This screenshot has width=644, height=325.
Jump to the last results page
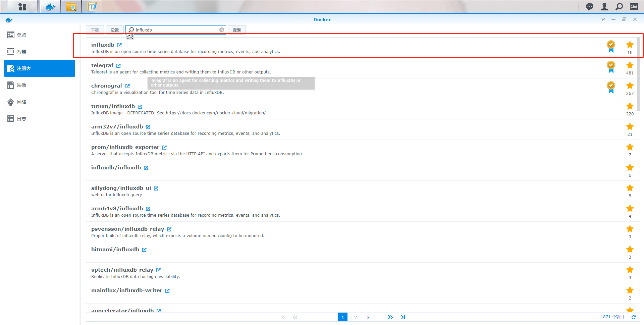coord(403,317)
